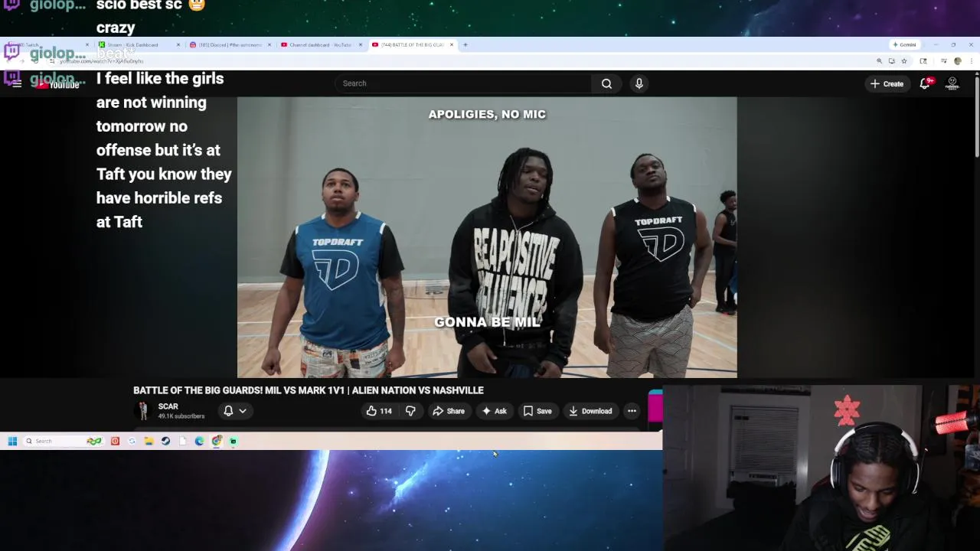Open Steam from the taskbar

165,441
